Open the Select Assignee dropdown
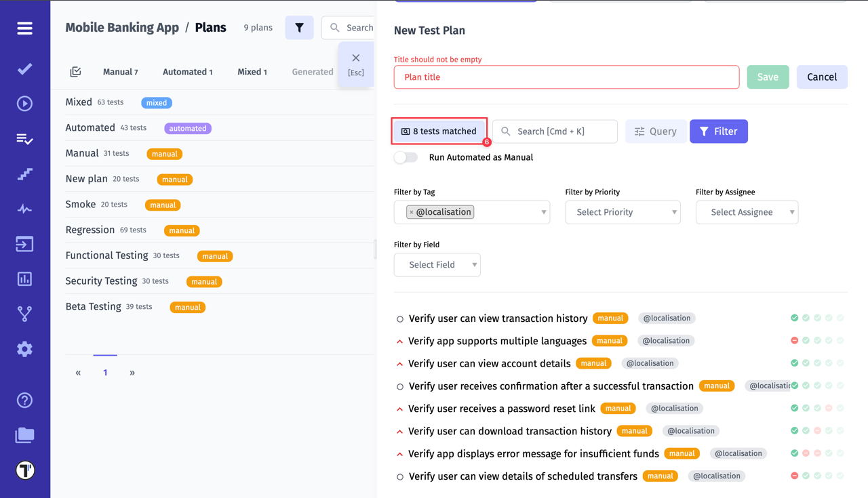The width and height of the screenshot is (868, 498). (747, 212)
